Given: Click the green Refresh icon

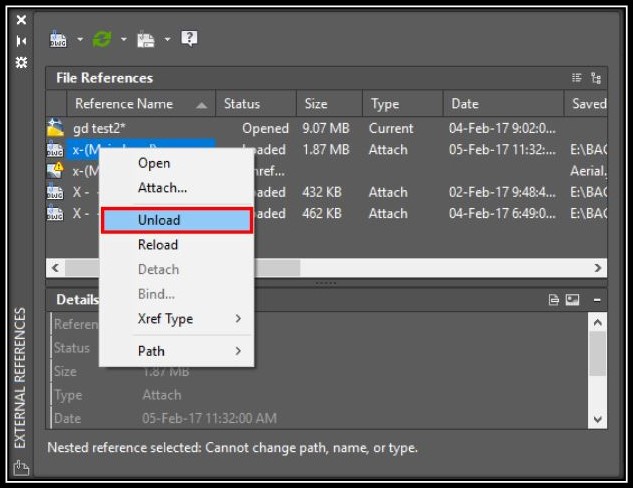Looking at the screenshot, I should 102,40.
